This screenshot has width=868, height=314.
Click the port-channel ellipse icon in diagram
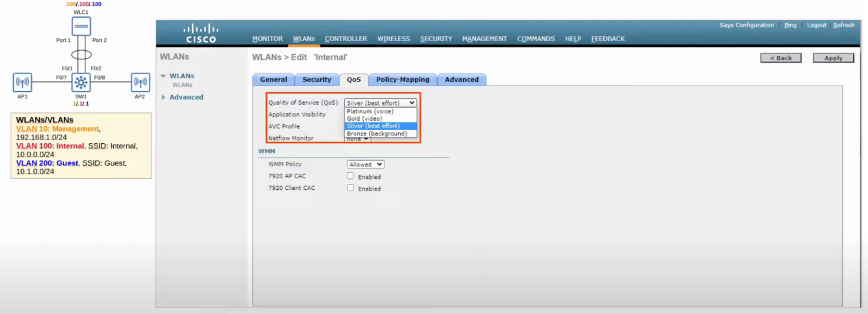click(81, 55)
